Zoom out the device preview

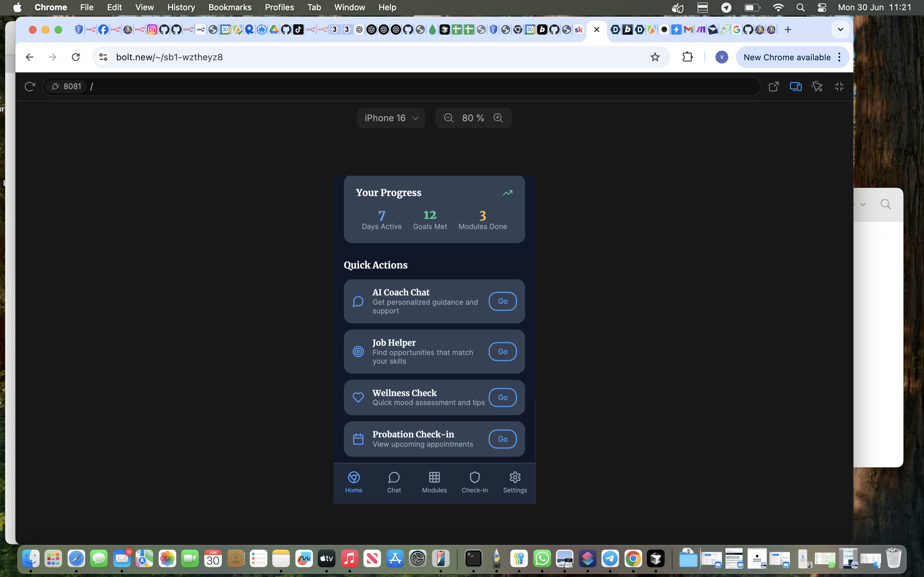(449, 118)
